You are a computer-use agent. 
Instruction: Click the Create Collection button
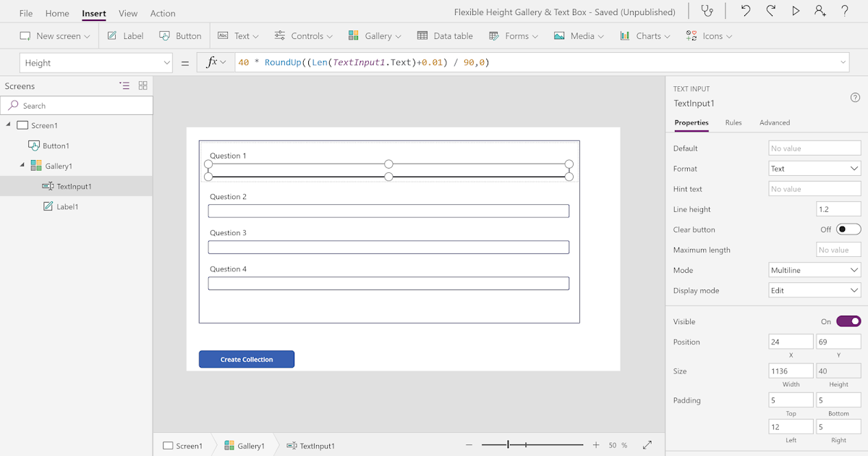(246, 359)
